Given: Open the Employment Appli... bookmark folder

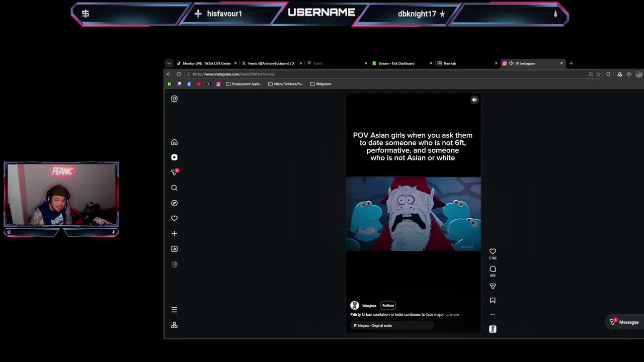Looking at the screenshot, I should tap(244, 84).
